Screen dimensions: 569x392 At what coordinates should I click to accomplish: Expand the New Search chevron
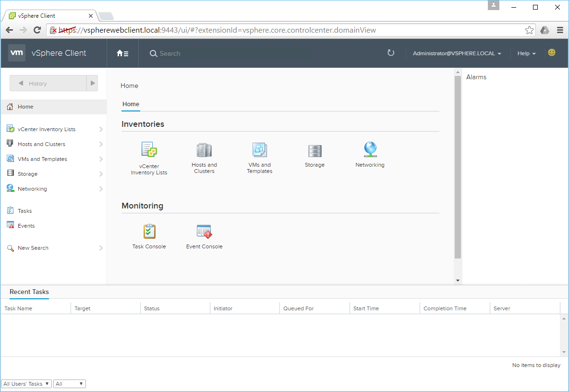pyautogui.click(x=101, y=248)
